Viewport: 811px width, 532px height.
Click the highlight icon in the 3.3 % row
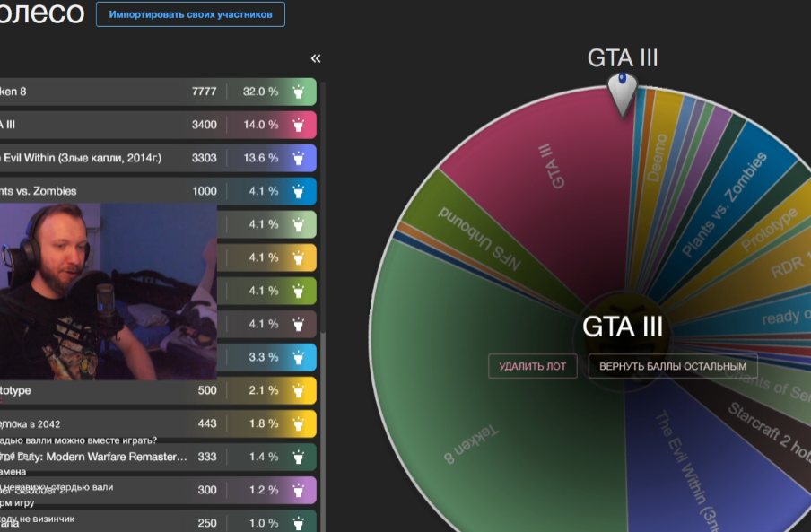click(299, 357)
